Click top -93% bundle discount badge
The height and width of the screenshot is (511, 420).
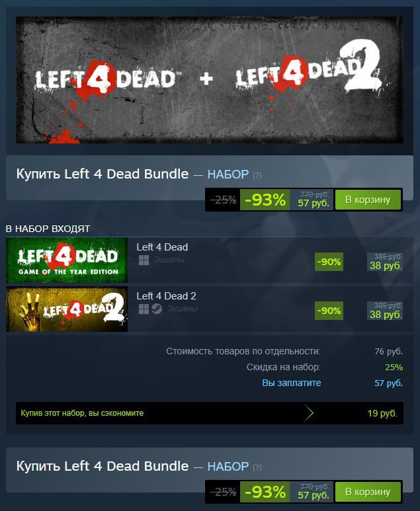coord(265,200)
